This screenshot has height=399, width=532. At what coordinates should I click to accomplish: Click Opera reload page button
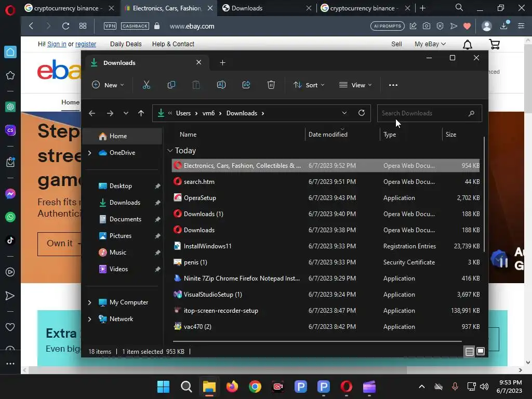[x=65, y=26]
